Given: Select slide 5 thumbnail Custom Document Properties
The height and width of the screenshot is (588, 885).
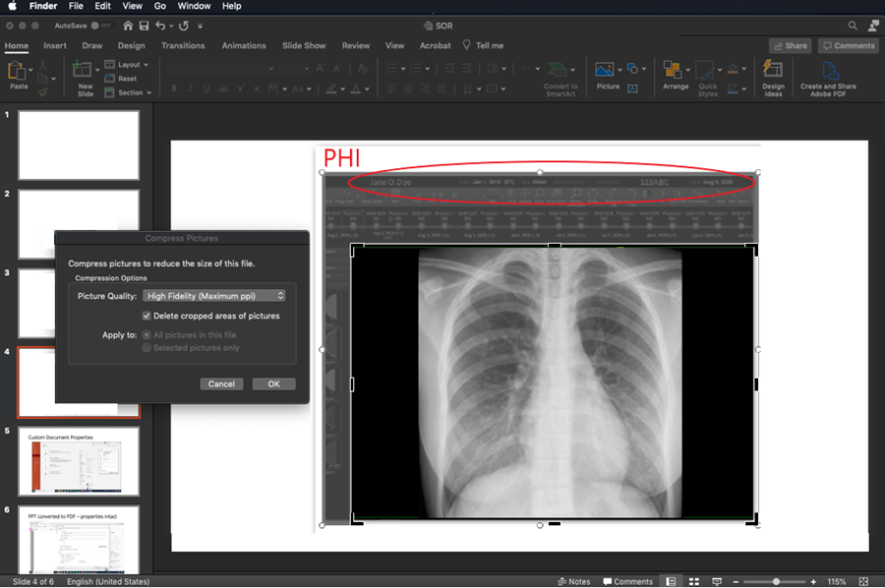Looking at the screenshot, I should [79, 461].
